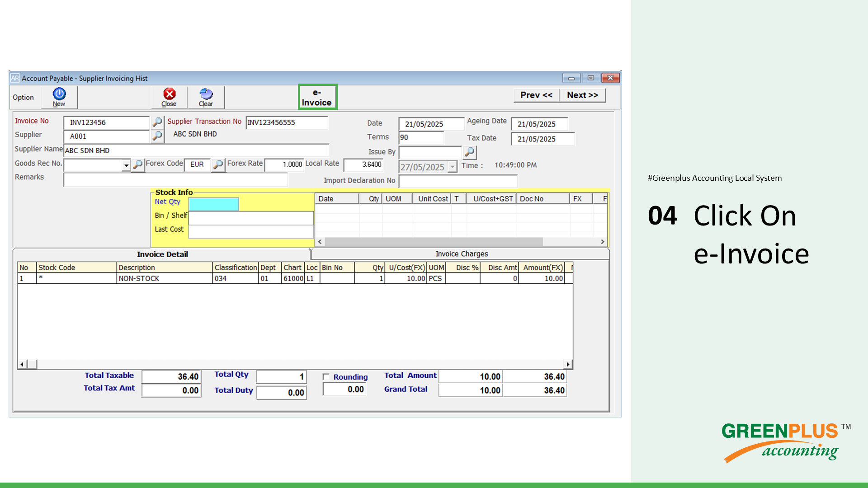
Task: Click the Ageing Date field
Action: click(539, 124)
